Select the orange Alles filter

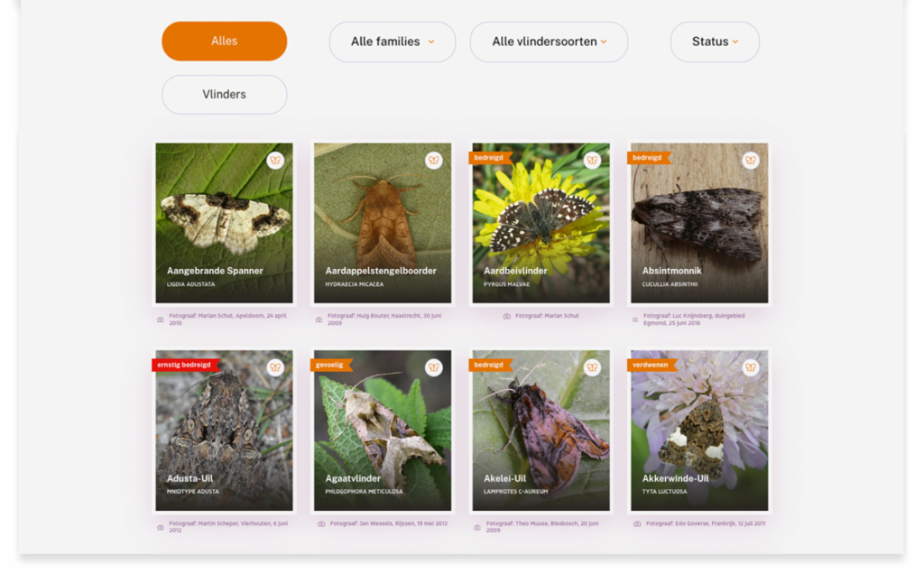tap(224, 42)
